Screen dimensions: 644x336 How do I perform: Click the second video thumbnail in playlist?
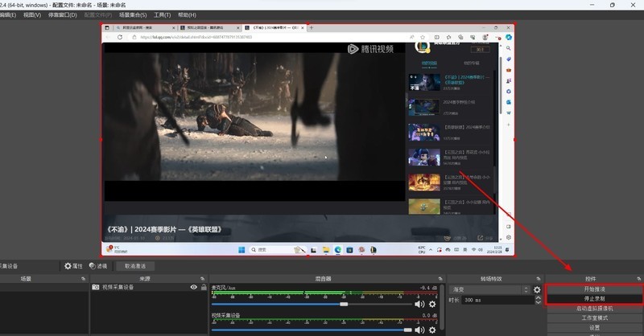click(425, 107)
